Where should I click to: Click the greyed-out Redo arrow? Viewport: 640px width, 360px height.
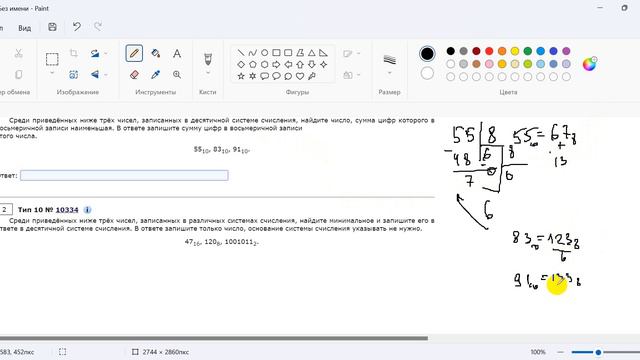98,27
